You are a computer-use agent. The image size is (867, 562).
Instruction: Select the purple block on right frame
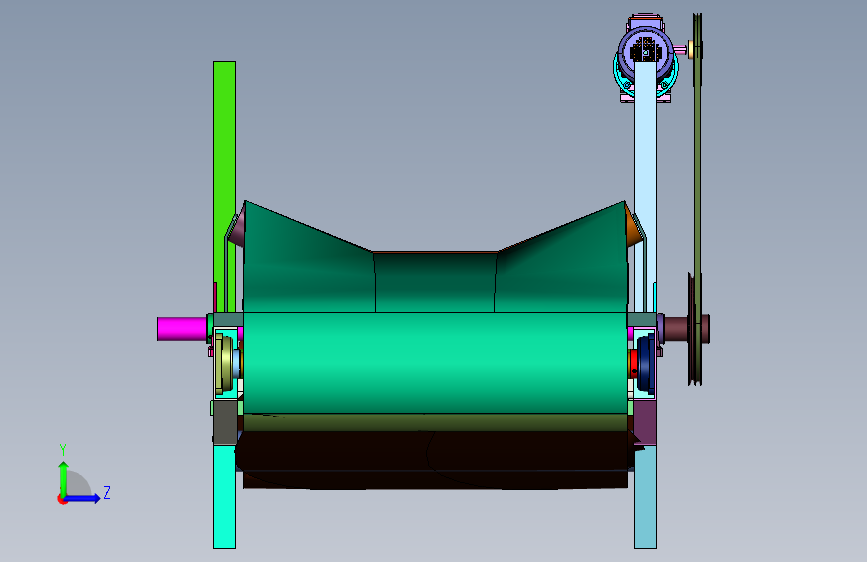[x=645, y=423]
